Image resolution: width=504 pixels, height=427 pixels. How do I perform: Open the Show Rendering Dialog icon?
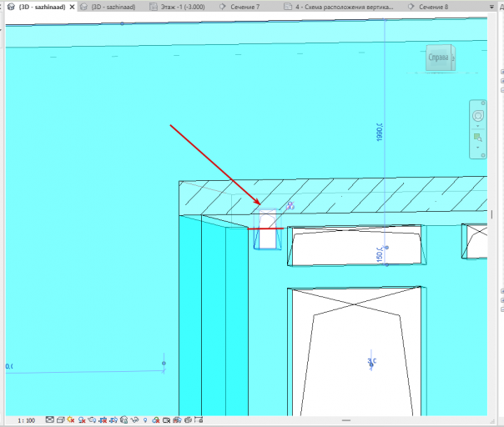coord(92,420)
